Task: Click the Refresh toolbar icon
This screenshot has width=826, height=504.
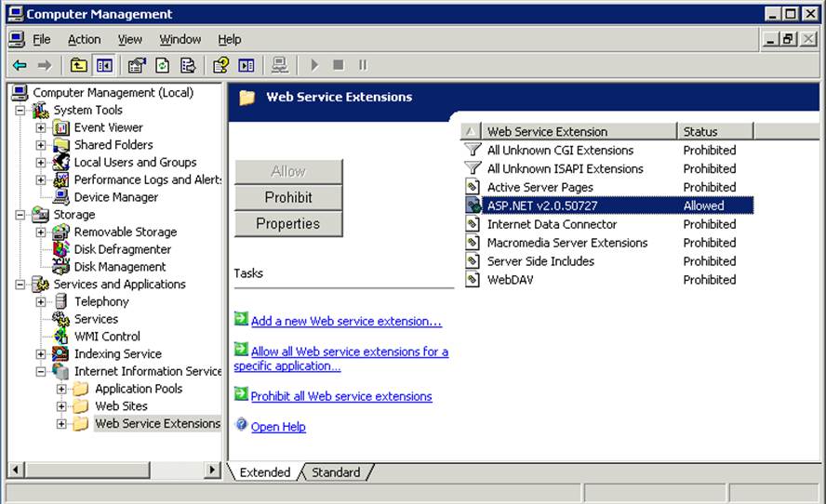Action: pyautogui.click(x=163, y=65)
